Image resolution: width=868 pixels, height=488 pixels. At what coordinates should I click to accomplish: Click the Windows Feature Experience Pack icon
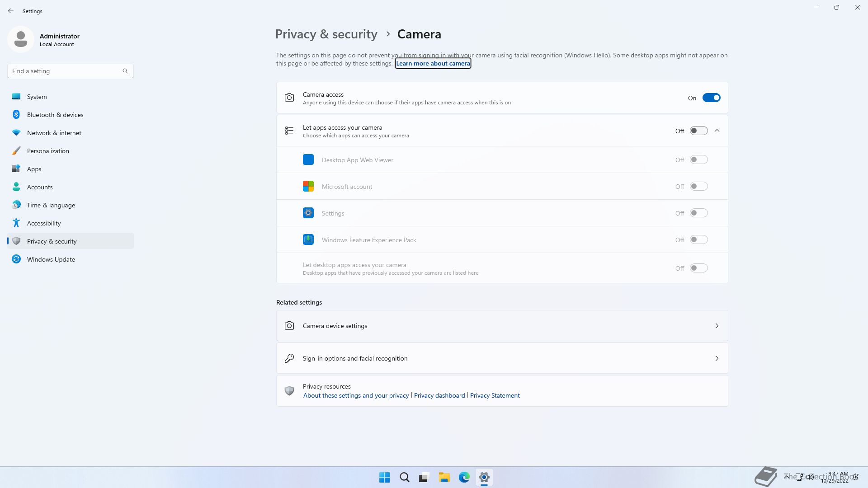308,240
